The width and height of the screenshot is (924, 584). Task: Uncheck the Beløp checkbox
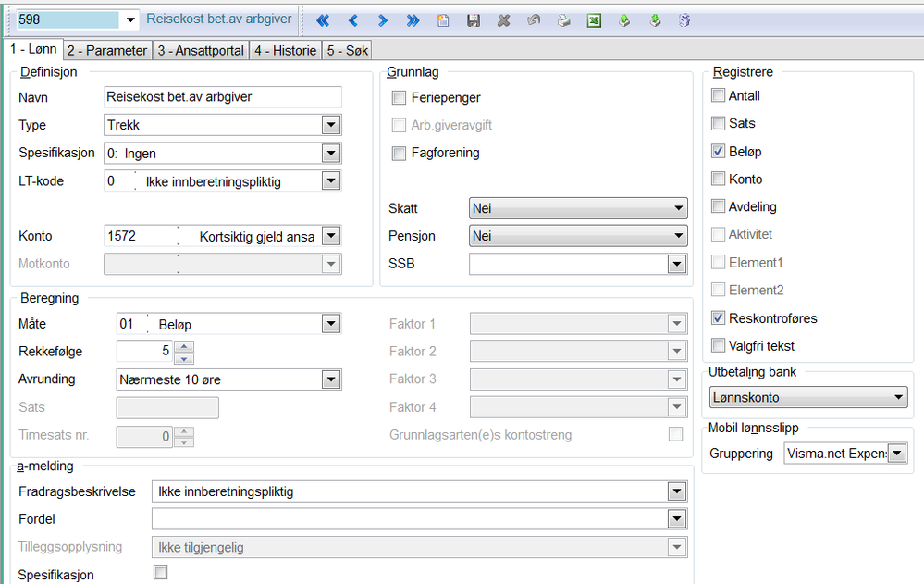pyautogui.click(x=719, y=151)
